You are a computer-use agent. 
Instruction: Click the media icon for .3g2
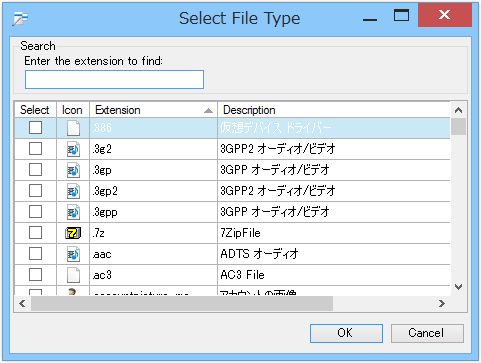tap(73, 149)
